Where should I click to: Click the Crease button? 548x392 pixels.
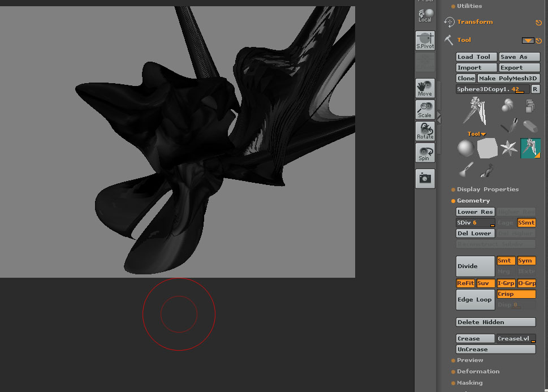pyautogui.click(x=475, y=338)
